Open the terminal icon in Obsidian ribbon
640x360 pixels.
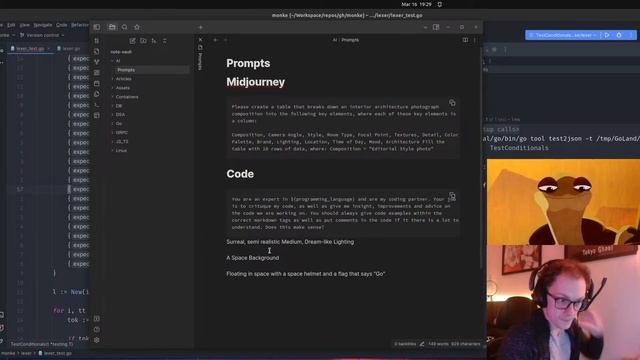coord(97,104)
